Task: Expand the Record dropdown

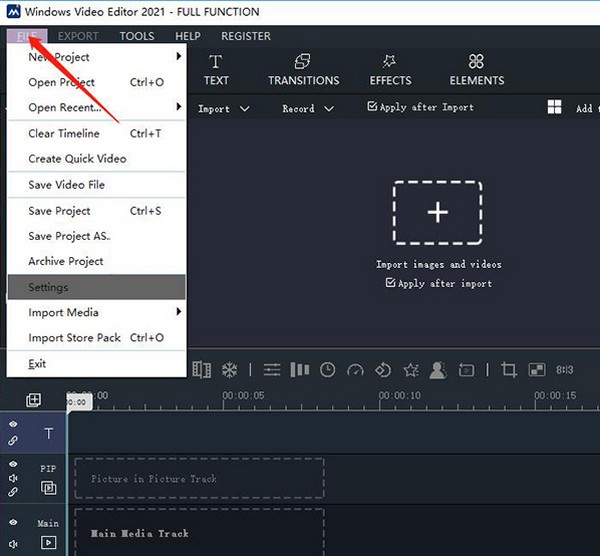Action: pos(307,108)
